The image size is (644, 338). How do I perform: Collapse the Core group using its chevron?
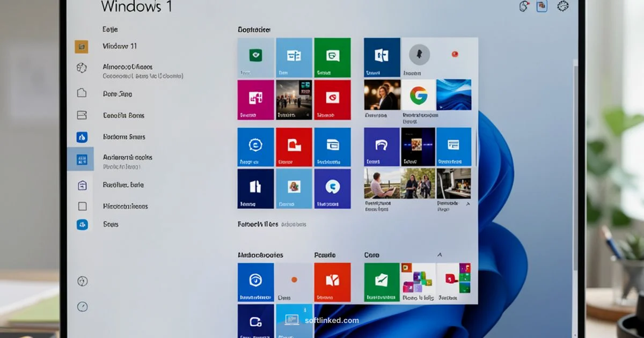pyautogui.click(x=440, y=254)
